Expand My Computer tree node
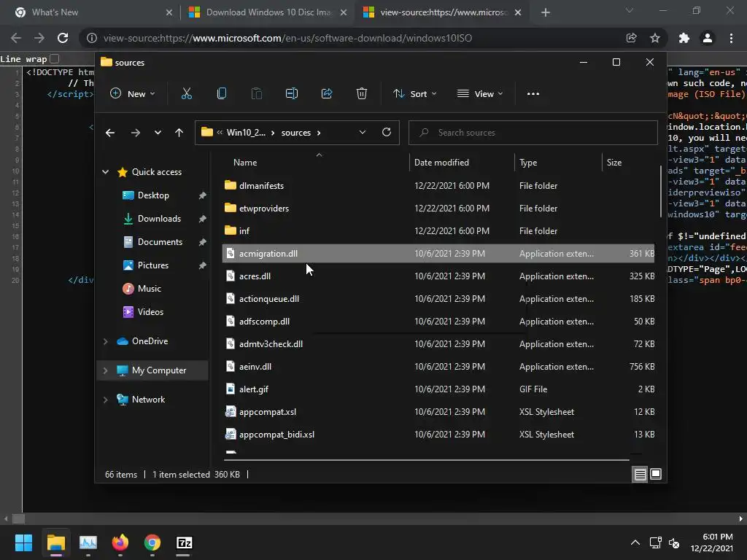The height and width of the screenshot is (560, 747). [x=105, y=370]
